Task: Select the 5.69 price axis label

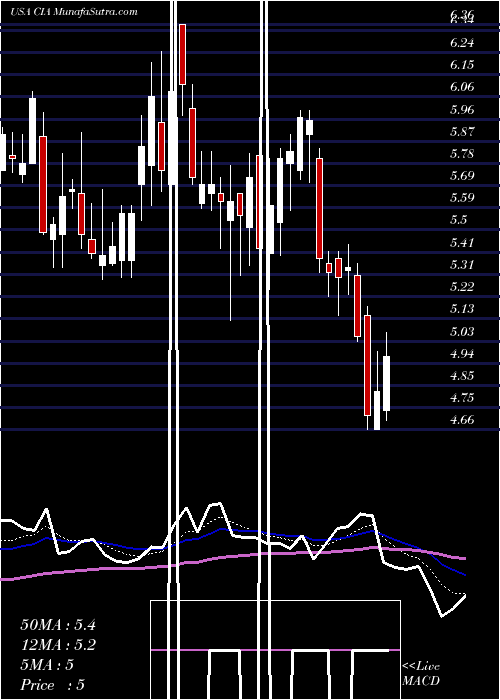Action: pyautogui.click(x=462, y=175)
